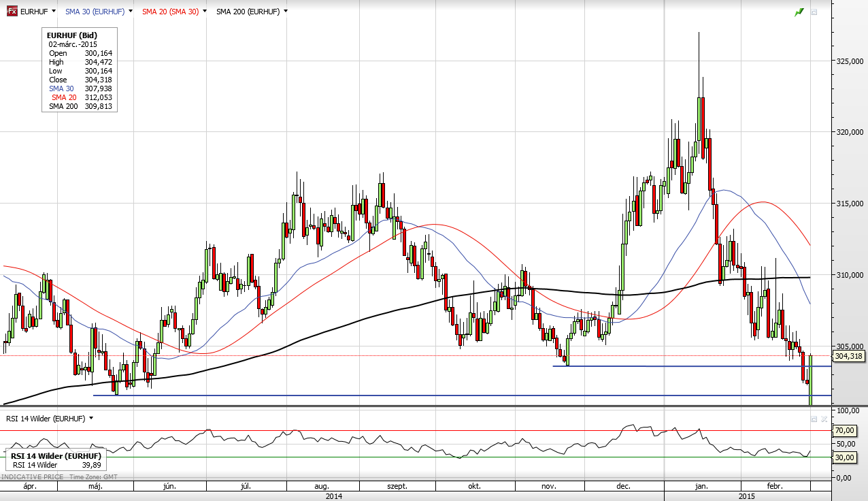Click the aug. month label

(x=322, y=486)
